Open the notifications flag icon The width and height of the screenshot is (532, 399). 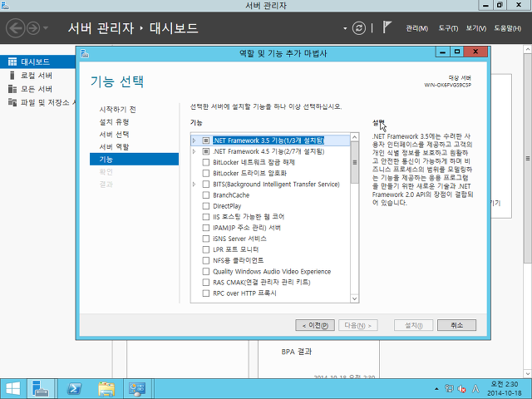click(x=387, y=27)
